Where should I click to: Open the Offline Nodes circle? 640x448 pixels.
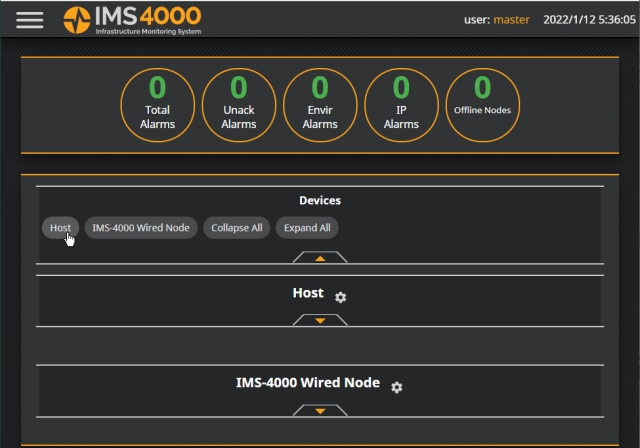tap(482, 105)
